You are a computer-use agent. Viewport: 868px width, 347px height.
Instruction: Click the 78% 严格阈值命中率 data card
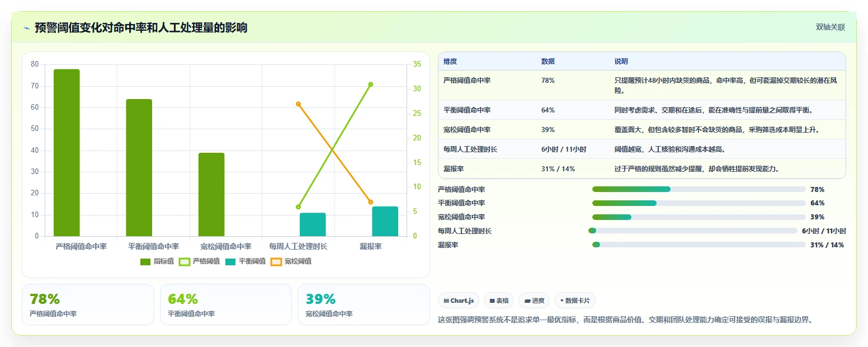click(88, 304)
